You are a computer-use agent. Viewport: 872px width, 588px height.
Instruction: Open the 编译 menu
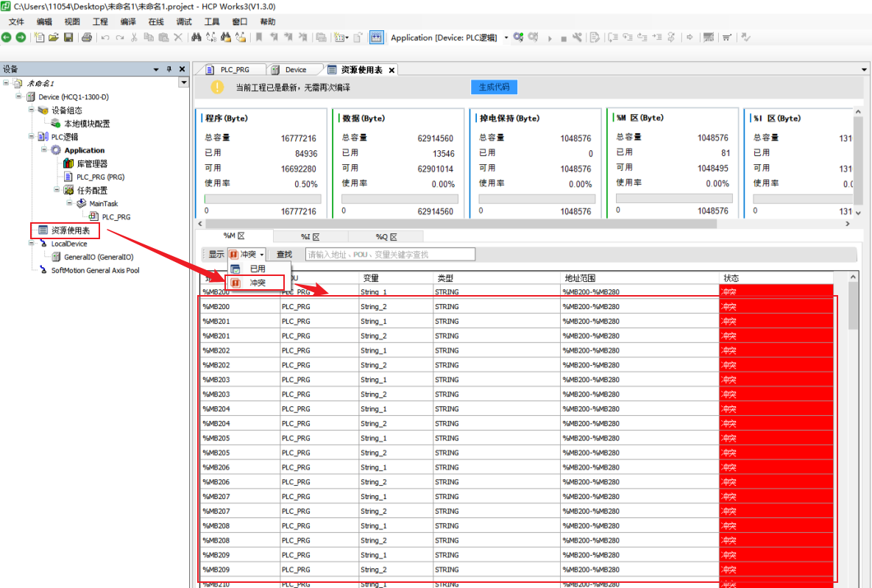pyautogui.click(x=128, y=22)
